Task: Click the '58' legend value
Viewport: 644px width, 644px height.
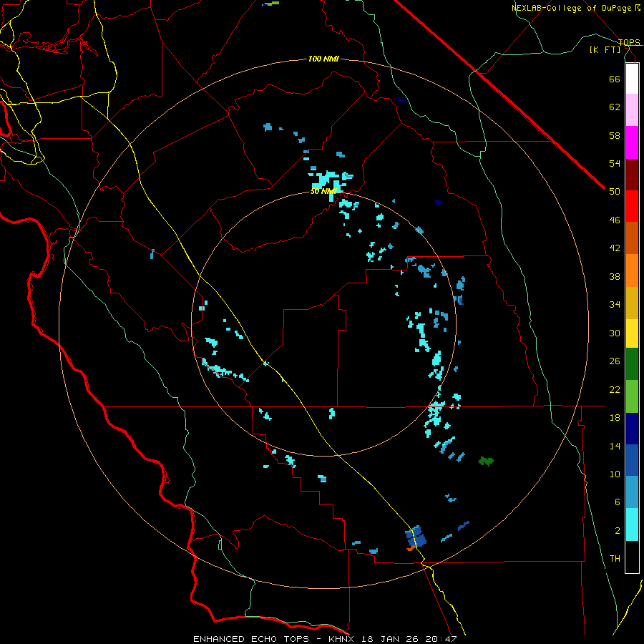Action: click(615, 135)
